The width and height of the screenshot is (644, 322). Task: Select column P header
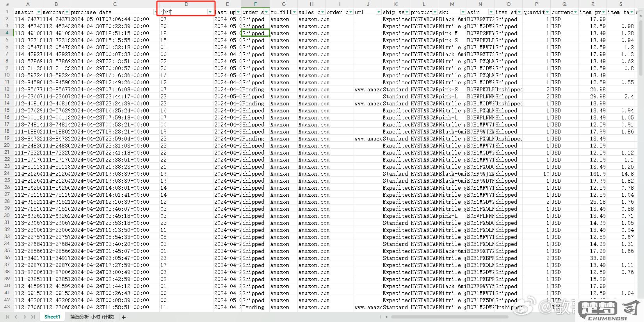[536, 4]
